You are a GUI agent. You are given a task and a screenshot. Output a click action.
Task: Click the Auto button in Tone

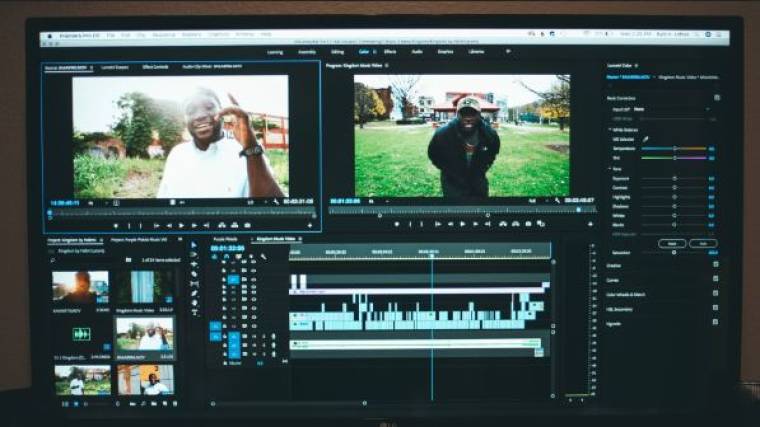703,242
